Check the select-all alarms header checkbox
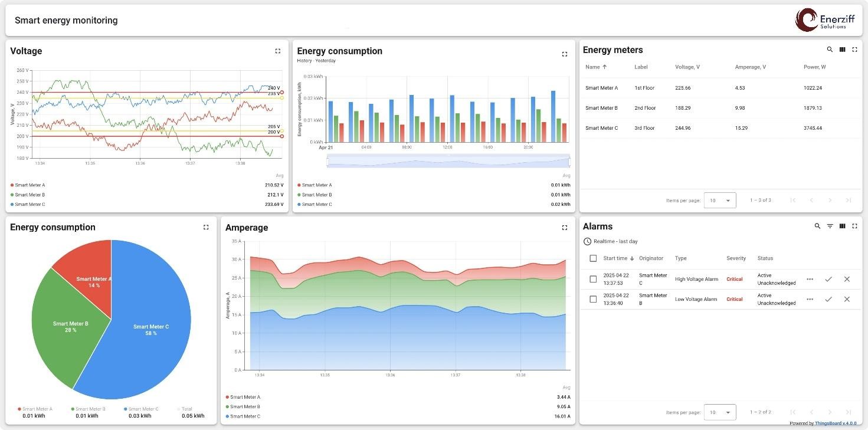The width and height of the screenshot is (868, 430). (x=593, y=258)
